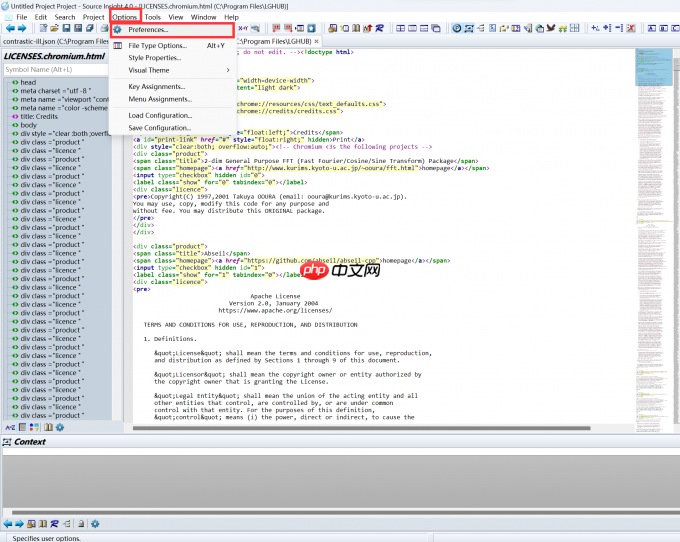Click the back arrow in Context window toolbar

pos(8,523)
